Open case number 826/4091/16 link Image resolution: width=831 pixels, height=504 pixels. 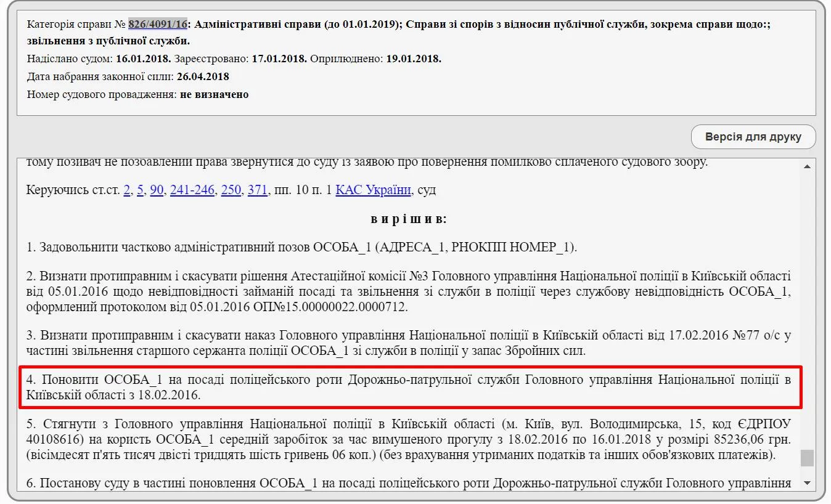click(x=157, y=24)
